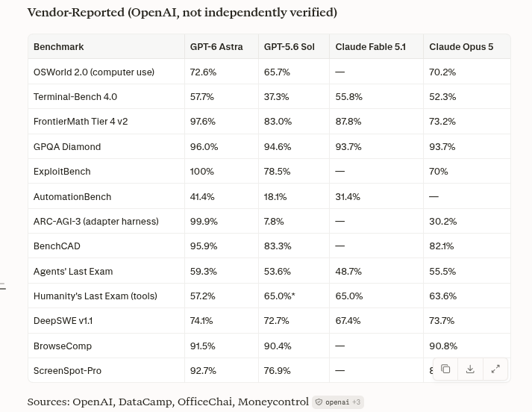
Task: Copy the benchmark table to clipboard
Action: click(445, 369)
